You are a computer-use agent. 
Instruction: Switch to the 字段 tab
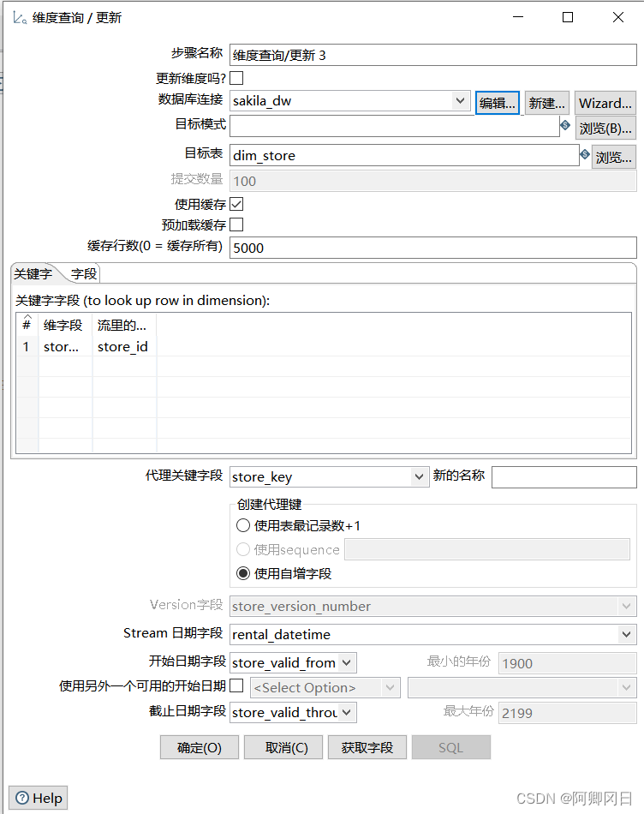tap(84, 273)
